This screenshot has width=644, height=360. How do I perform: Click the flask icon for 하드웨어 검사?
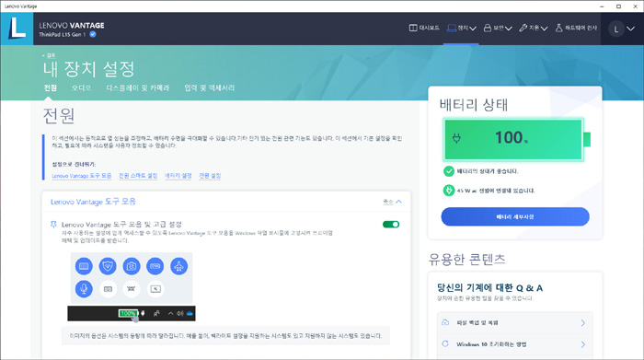point(558,28)
